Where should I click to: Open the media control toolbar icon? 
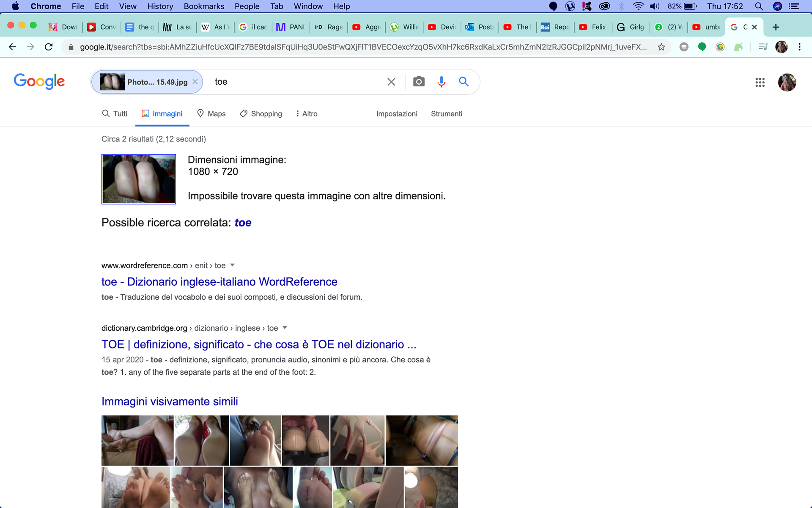point(763,47)
